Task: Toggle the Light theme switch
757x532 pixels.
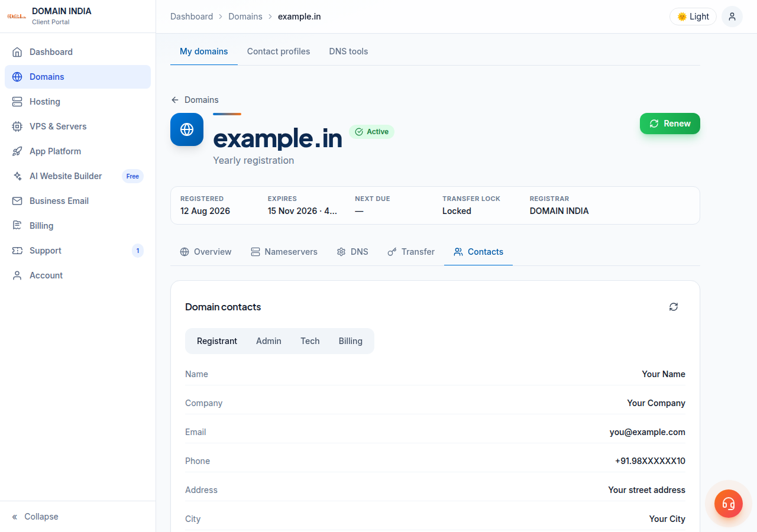Action: tap(693, 17)
